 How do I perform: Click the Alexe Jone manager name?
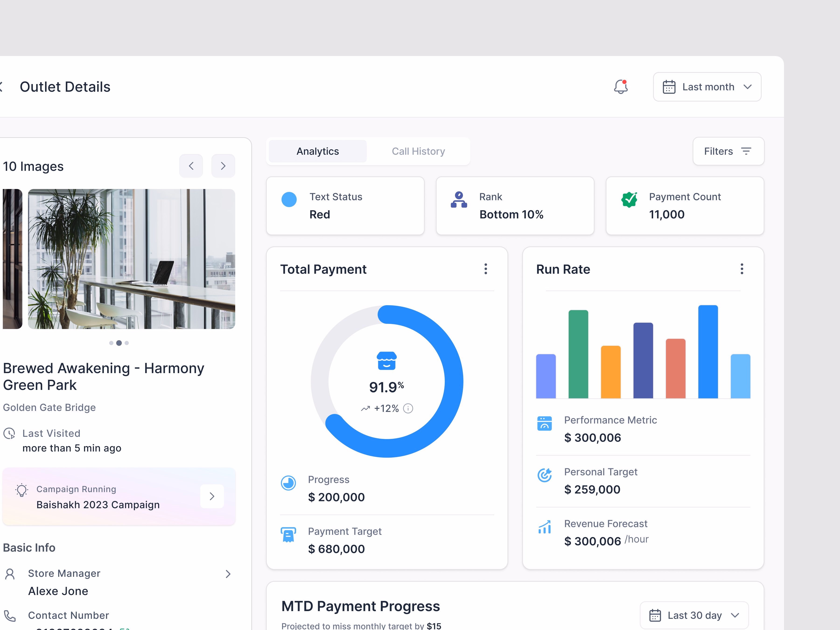click(x=58, y=591)
